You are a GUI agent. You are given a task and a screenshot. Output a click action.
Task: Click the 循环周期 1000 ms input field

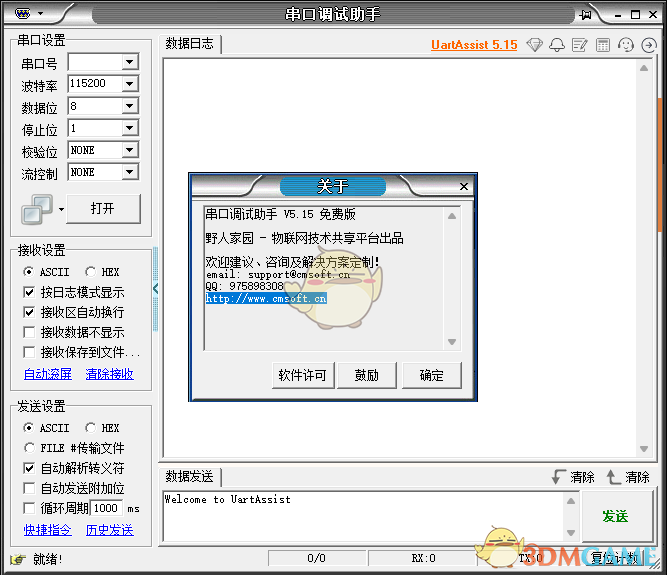click(x=106, y=508)
